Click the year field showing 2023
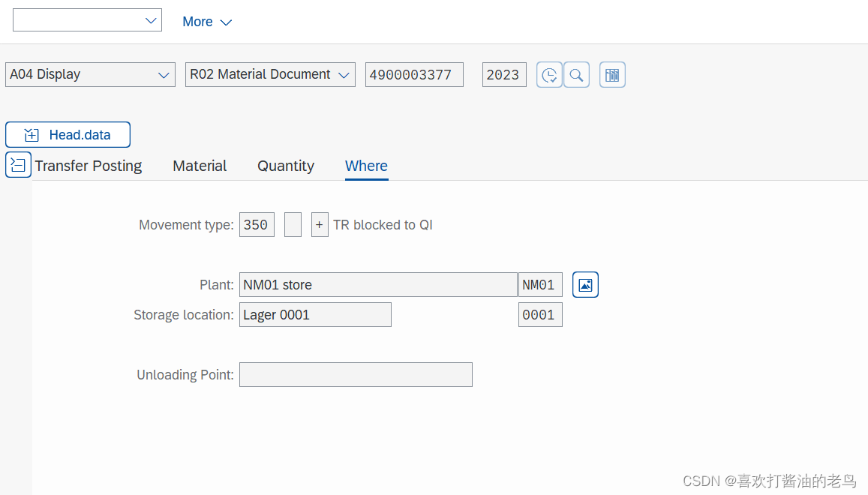868x495 pixels. [x=503, y=74]
